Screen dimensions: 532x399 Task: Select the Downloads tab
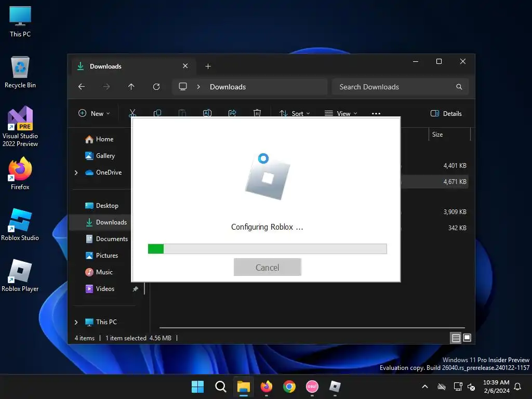(134, 66)
